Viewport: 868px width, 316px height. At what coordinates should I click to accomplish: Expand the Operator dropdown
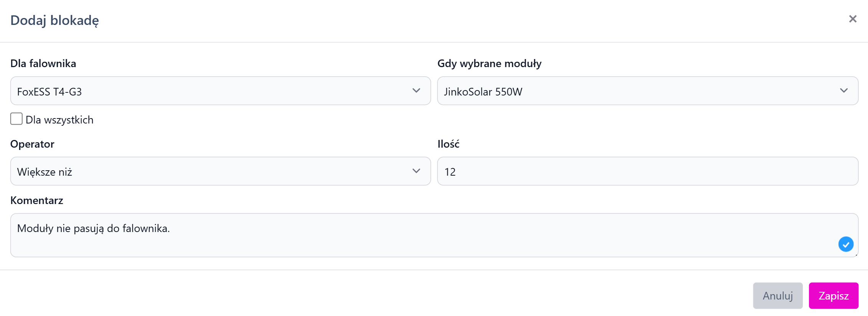[220, 171]
